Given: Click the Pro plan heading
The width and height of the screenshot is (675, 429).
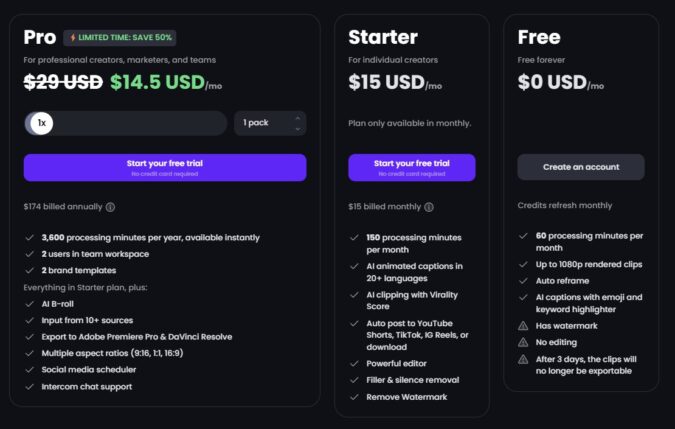Looking at the screenshot, I should (x=39, y=37).
